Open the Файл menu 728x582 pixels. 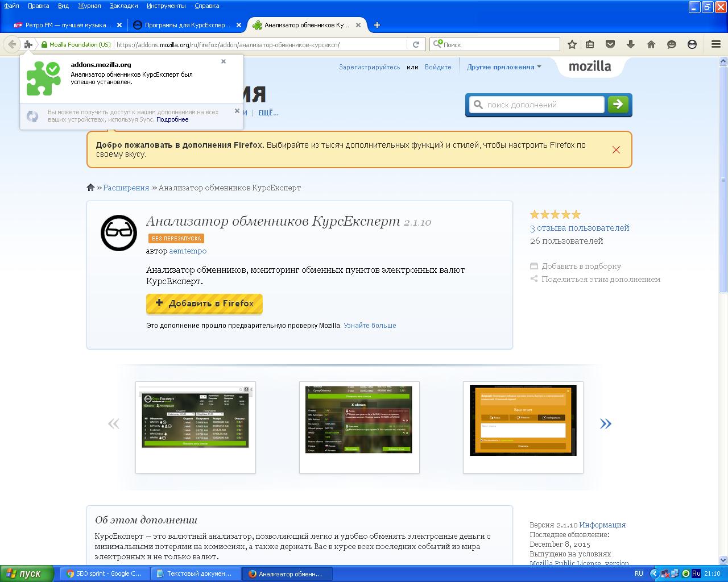coord(11,6)
